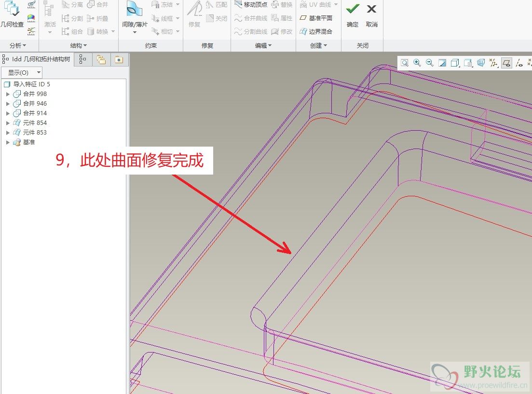Expand the 基准 tree node
The height and width of the screenshot is (394, 532).
[8, 143]
